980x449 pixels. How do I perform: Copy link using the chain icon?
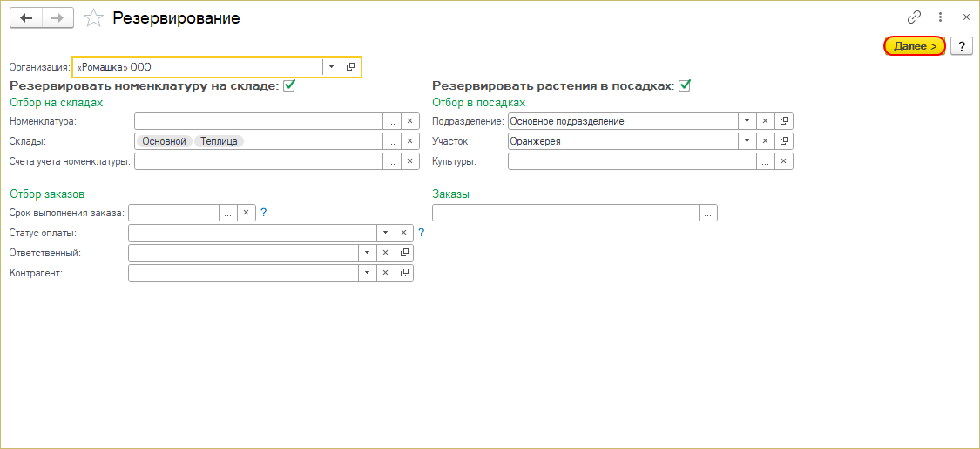915,17
